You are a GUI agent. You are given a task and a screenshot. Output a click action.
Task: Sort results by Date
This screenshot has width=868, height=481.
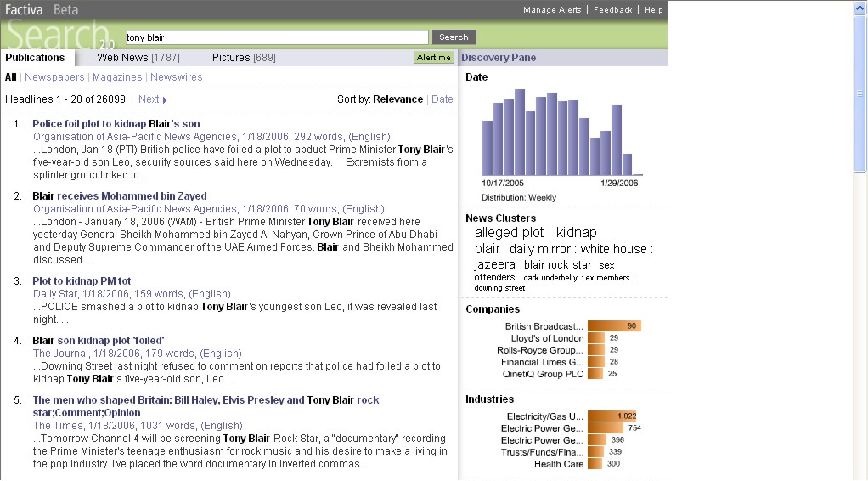coord(442,99)
